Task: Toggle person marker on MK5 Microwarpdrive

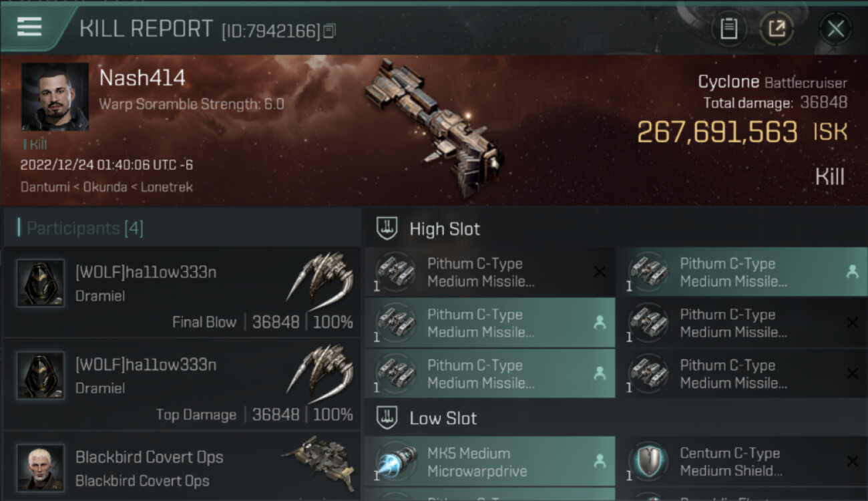Action: coord(600,461)
